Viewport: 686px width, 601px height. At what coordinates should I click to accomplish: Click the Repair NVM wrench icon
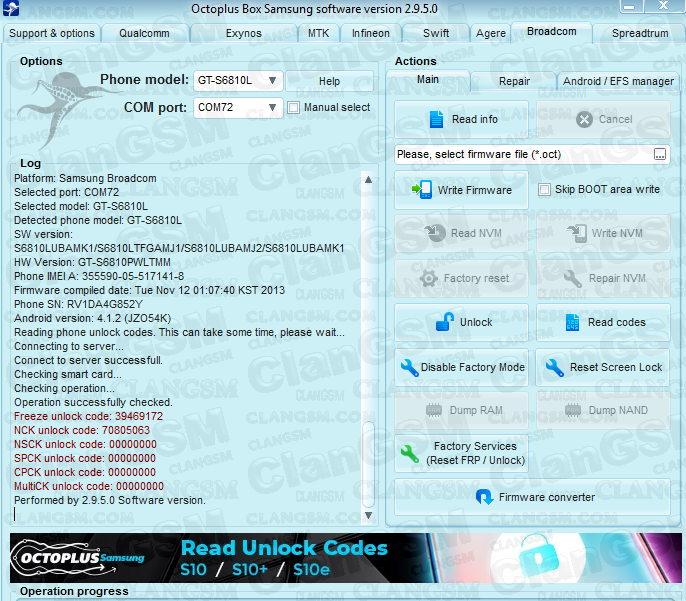(x=573, y=278)
